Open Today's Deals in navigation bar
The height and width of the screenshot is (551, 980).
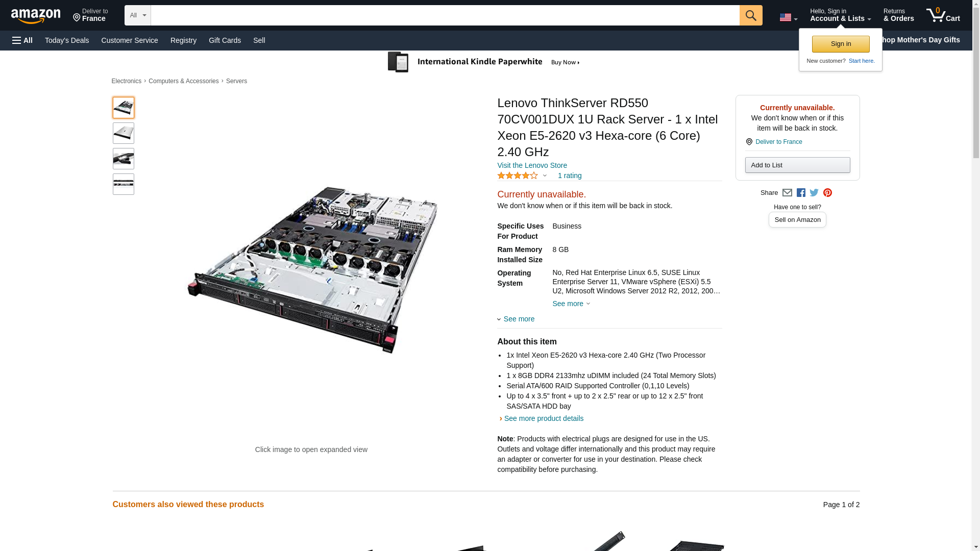[67, 40]
